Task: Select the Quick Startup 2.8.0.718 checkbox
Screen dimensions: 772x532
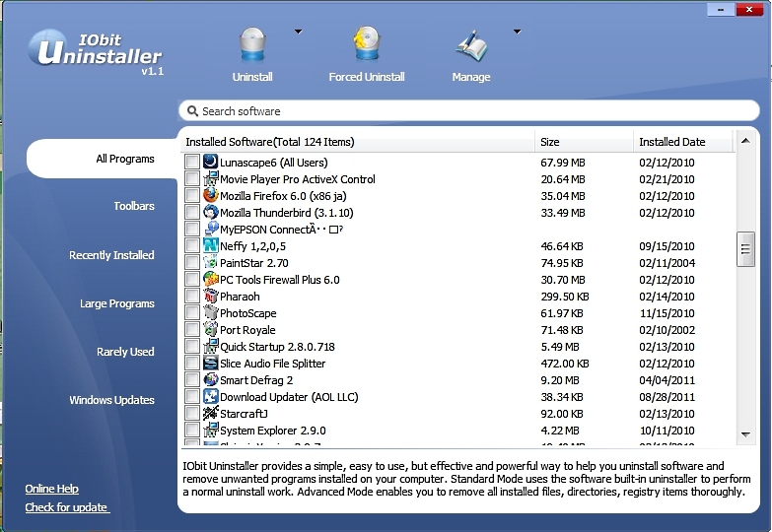Action: coord(192,346)
